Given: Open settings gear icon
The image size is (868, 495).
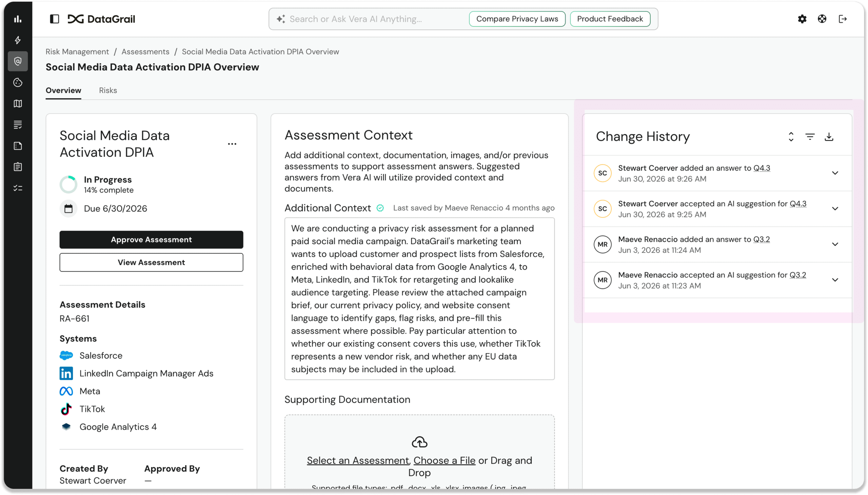Looking at the screenshot, I should (802, 19).
